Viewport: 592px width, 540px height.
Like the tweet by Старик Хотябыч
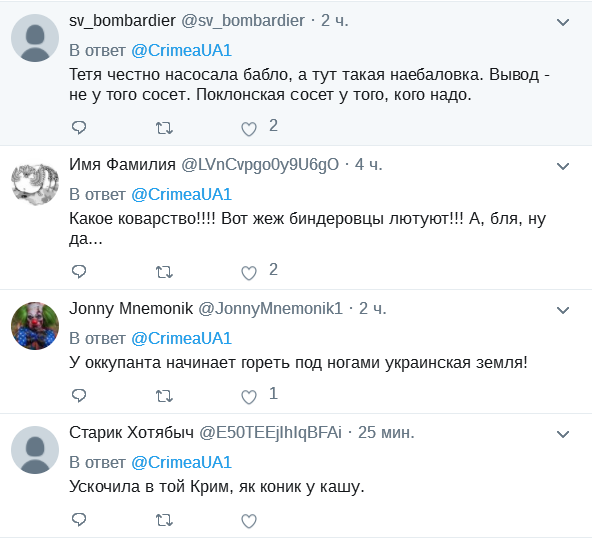coord(249,521)
